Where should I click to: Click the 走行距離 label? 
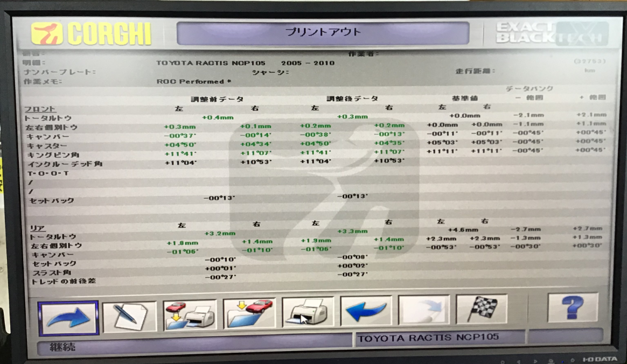tap(475, 71)
